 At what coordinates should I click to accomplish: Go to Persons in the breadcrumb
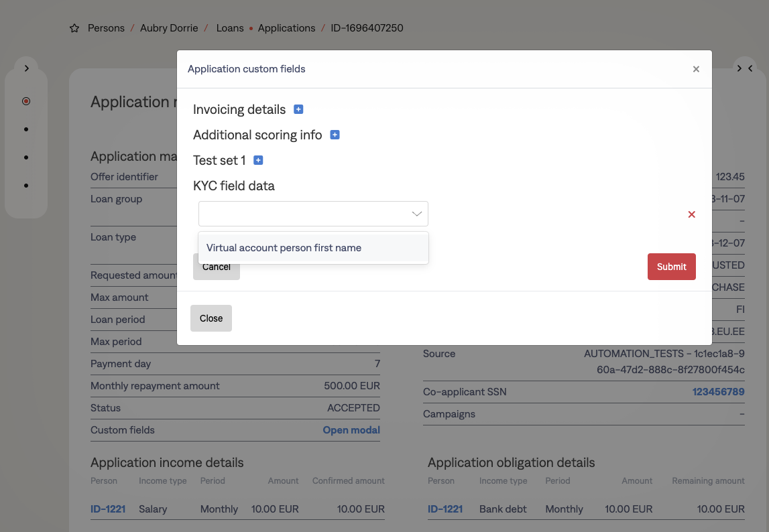(106, 28)
